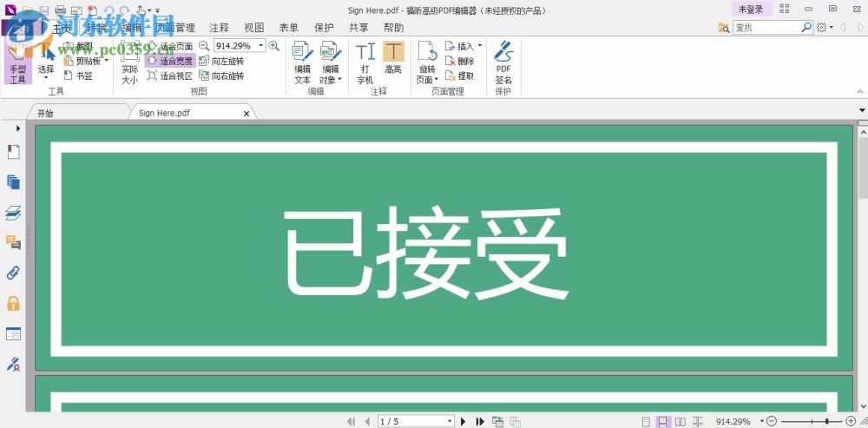Open the 1 / 5 page number dropdown
The height and width of the screenshot is (428, 868).
tap(449, 421)
